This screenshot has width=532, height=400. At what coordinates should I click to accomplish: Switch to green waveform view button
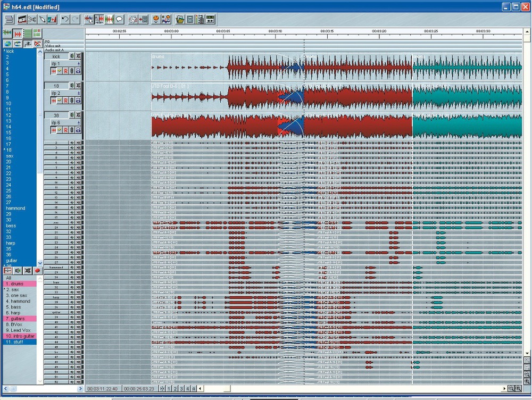[x=7, y=34]
